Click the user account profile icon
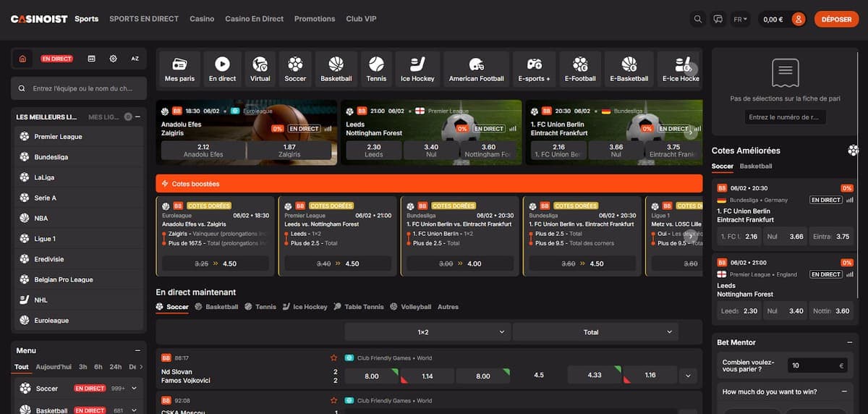This screenshot has height=414, width=868. click(799, 20)
